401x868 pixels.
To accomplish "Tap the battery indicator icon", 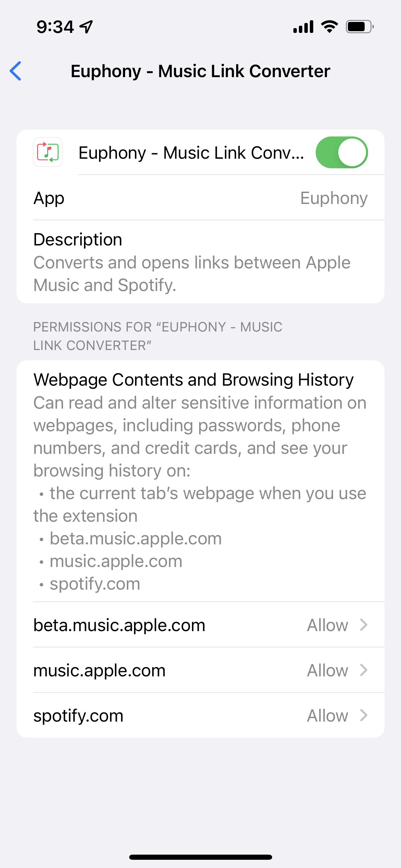I will point(360,26).
